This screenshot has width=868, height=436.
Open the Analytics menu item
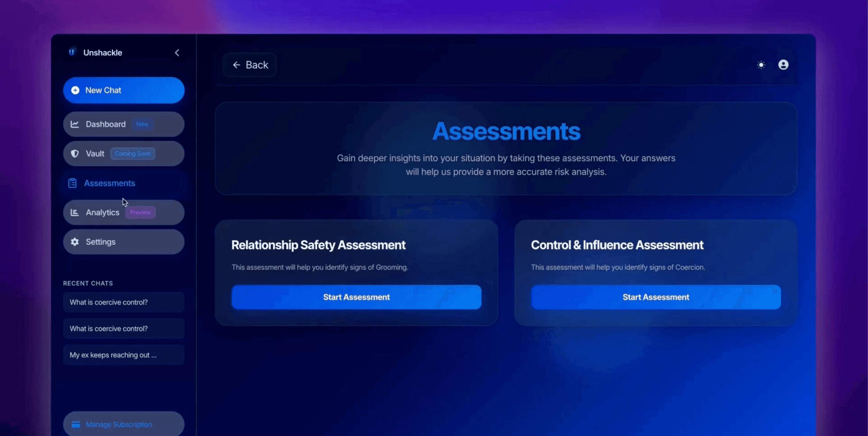[102, 213]
